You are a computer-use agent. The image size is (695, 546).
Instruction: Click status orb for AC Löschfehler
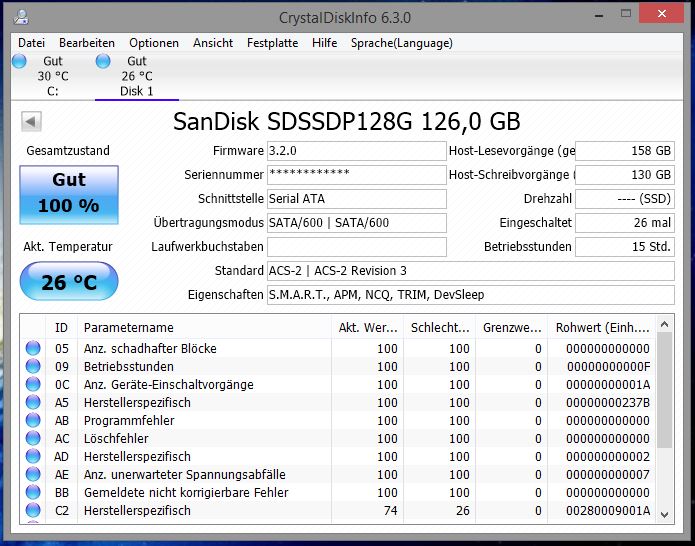[33, 438]
